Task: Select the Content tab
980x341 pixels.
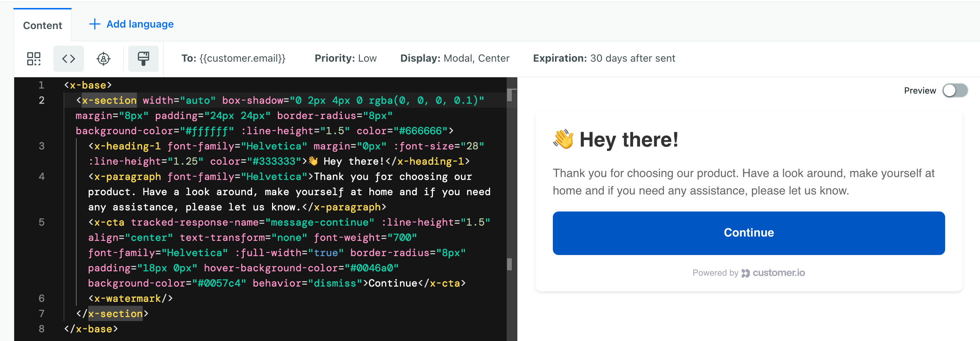Action: (42, 25)
